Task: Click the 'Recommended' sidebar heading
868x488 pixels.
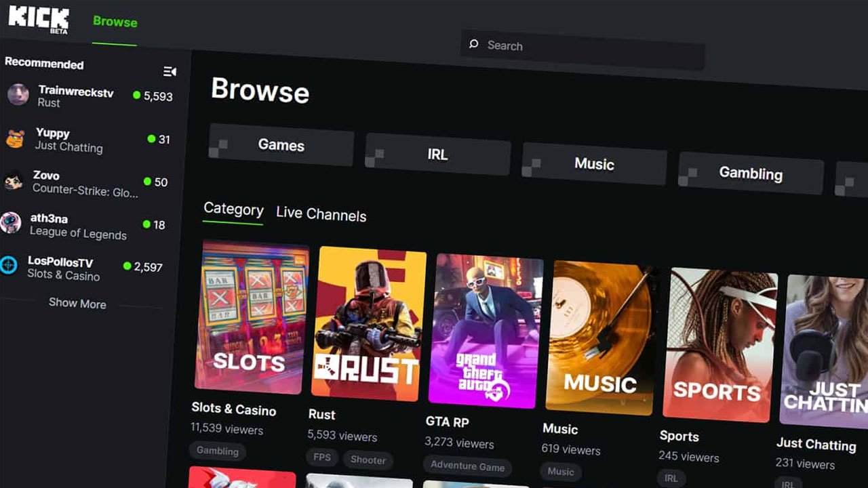Action: [x=44, y=63]
